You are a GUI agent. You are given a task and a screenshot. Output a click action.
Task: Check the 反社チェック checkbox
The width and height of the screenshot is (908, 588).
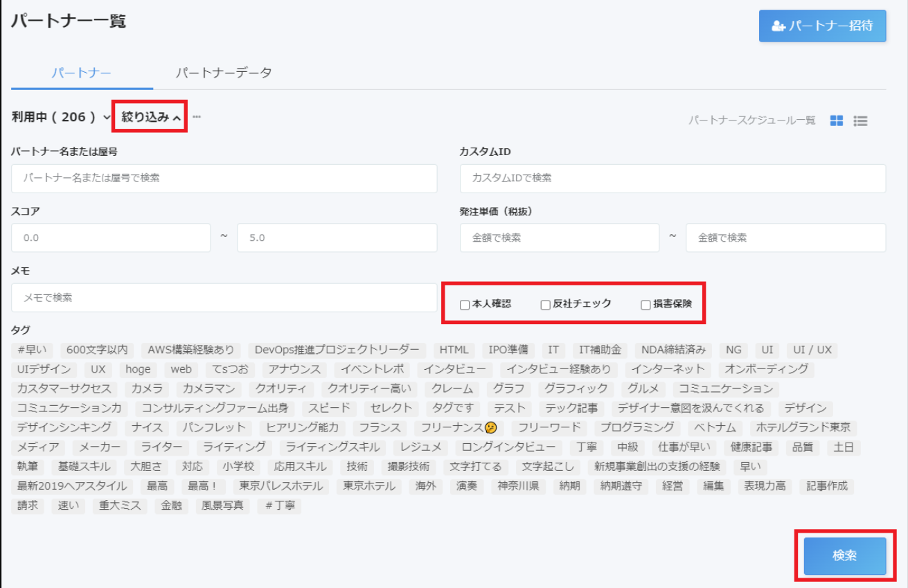point(546,305)
